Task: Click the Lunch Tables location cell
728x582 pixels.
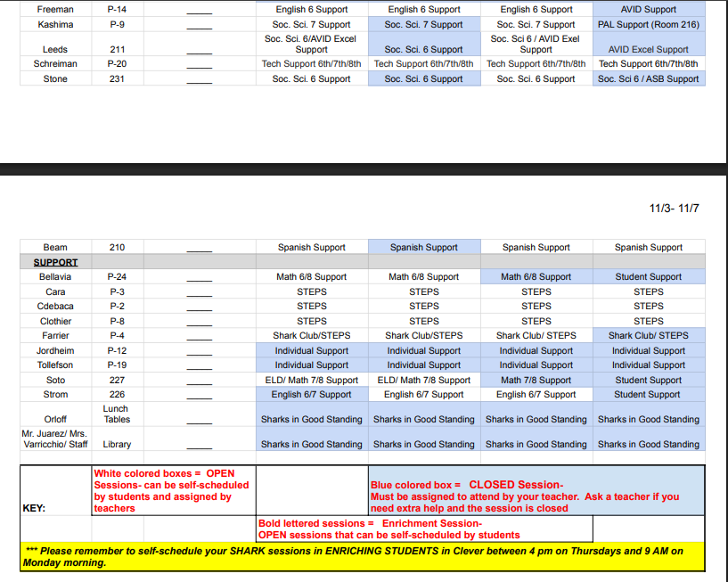Action: (117, 414)
